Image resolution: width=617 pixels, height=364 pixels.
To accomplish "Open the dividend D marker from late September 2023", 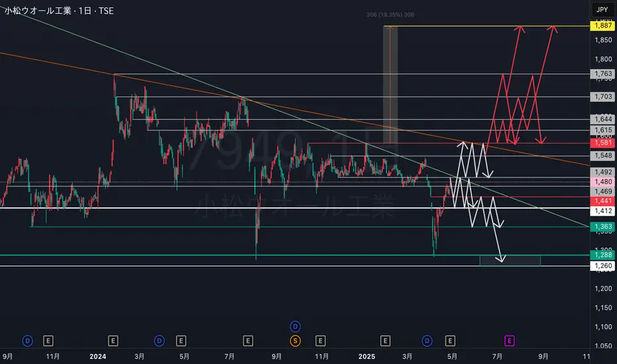I will tap(28, 341).
